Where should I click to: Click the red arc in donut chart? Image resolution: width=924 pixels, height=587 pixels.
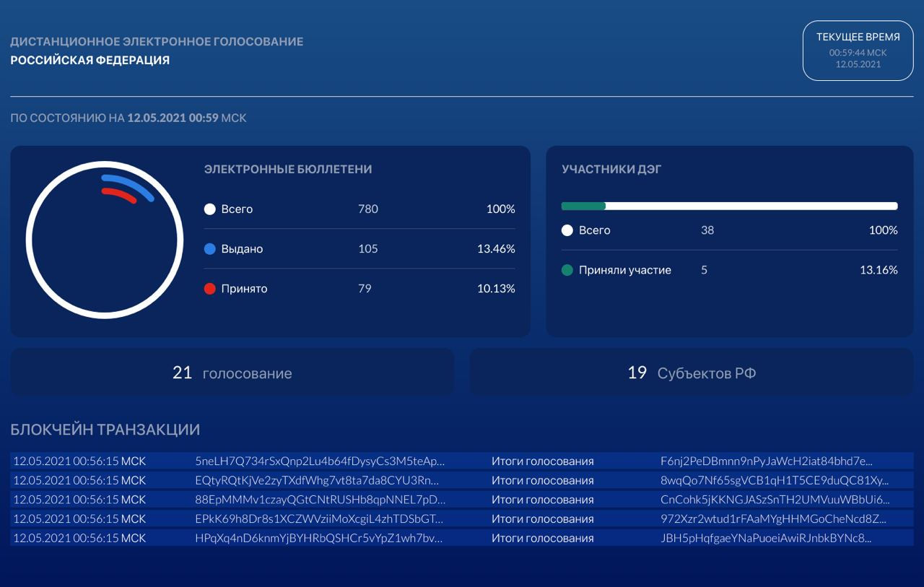(120, 194)
